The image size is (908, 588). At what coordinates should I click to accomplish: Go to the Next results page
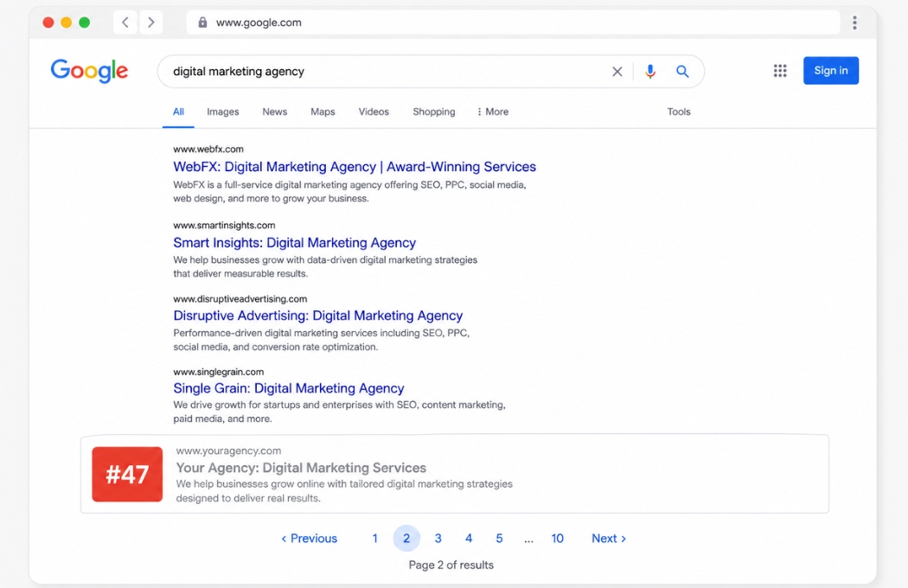pos(609,538)
